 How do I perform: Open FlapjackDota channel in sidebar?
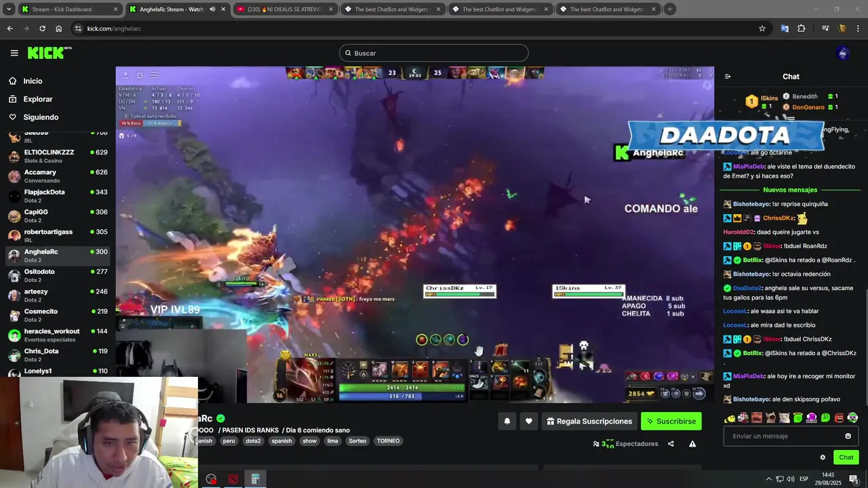pyautogui.click(x=58, y=196)
